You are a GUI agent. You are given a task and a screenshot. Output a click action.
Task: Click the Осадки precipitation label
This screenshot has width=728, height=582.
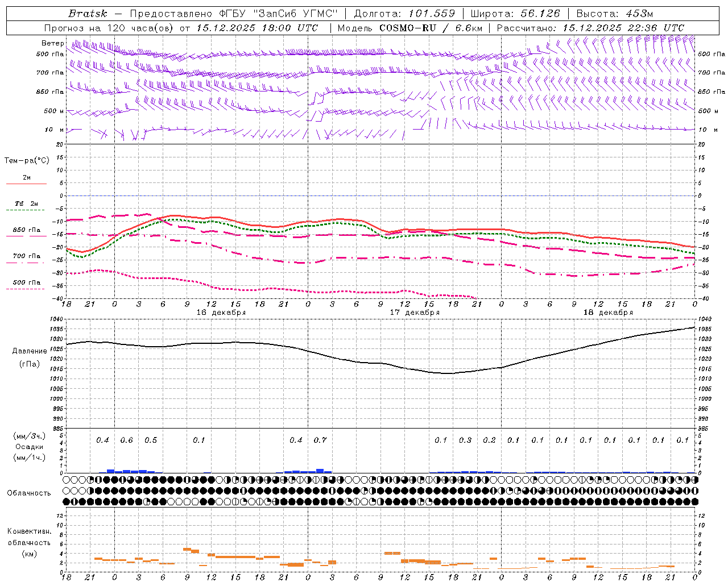(30, 447)
